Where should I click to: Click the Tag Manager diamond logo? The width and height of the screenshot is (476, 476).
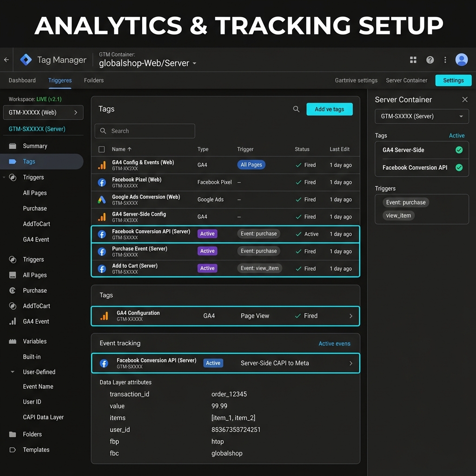[x=26, y=59]
